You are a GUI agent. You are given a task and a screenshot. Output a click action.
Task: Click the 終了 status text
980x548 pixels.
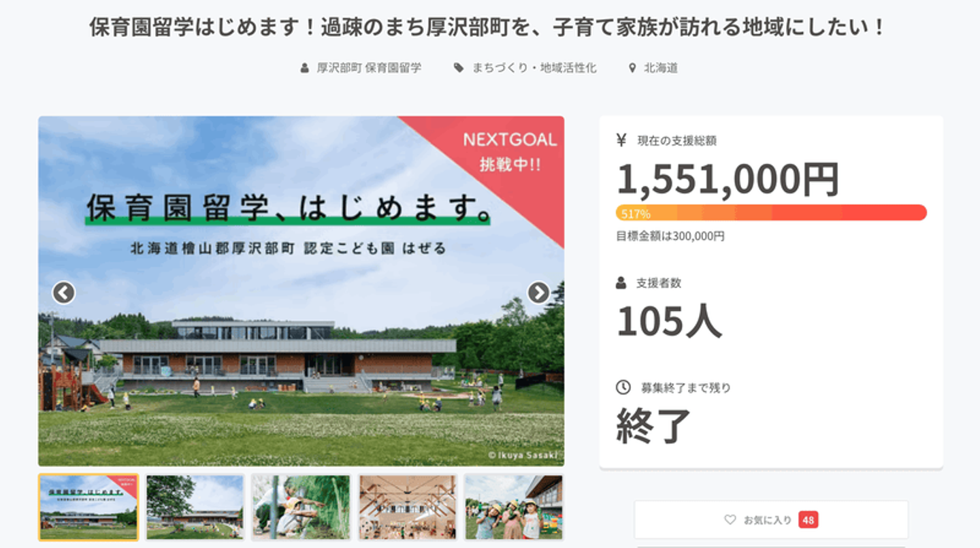point(654,426)
